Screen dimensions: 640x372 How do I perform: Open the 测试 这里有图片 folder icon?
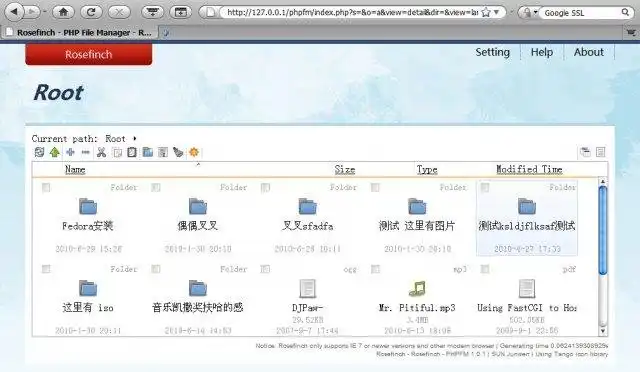tap(417, 207)
